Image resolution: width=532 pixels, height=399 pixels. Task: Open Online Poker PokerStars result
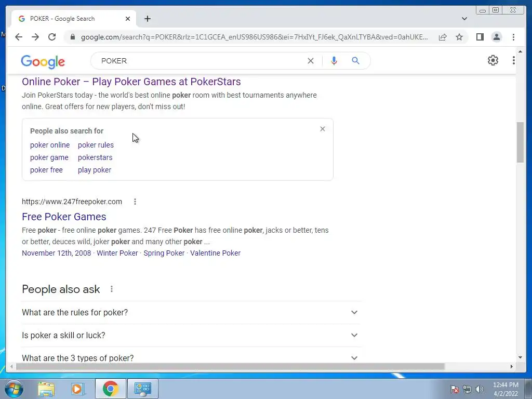[x=131, y=82]
